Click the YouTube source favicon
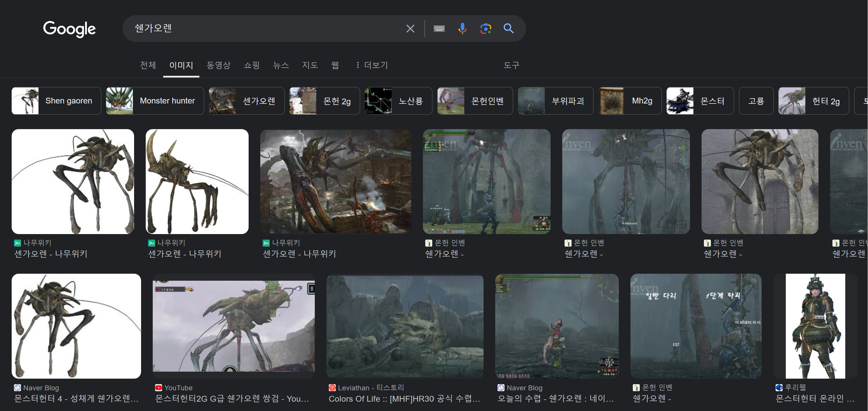 tap(158, 388)
